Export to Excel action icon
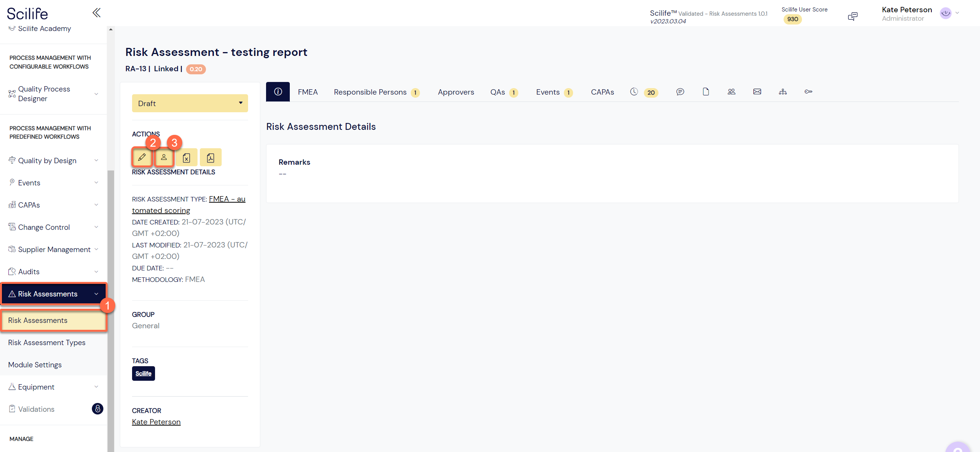The image size is (980, 452). (187, 157)
